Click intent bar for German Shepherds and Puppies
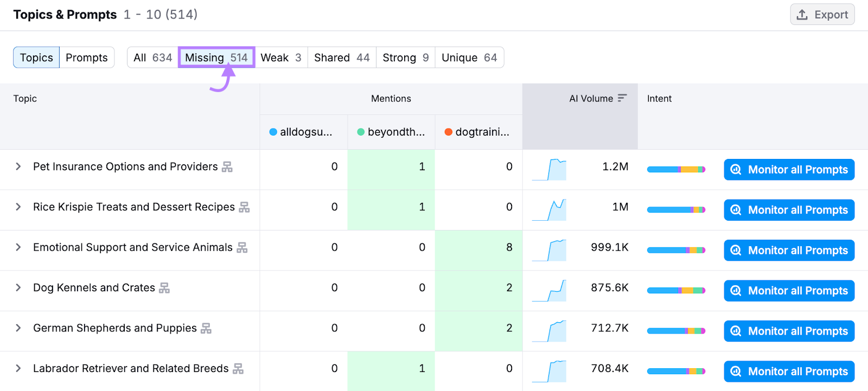 tap(676, 331)
